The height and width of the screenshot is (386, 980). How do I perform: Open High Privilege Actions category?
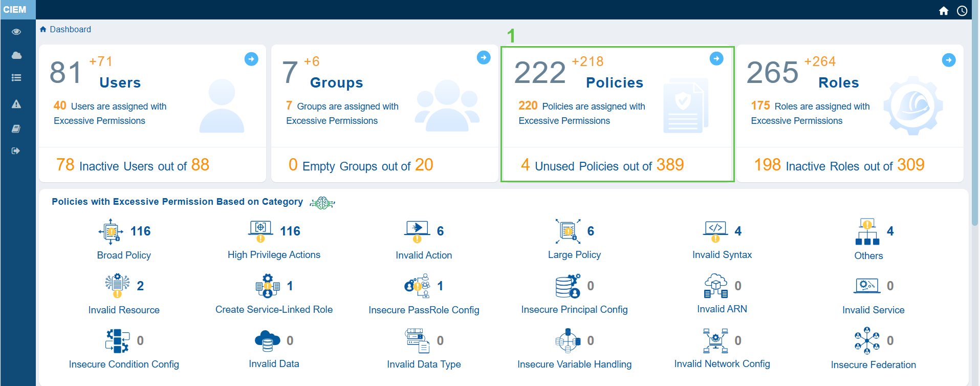[274, 254]
